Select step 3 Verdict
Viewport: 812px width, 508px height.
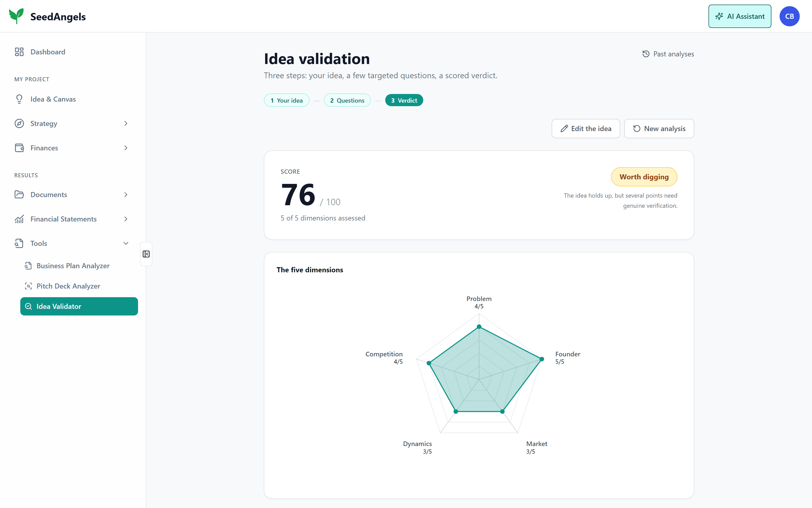(x=404, y=100)
